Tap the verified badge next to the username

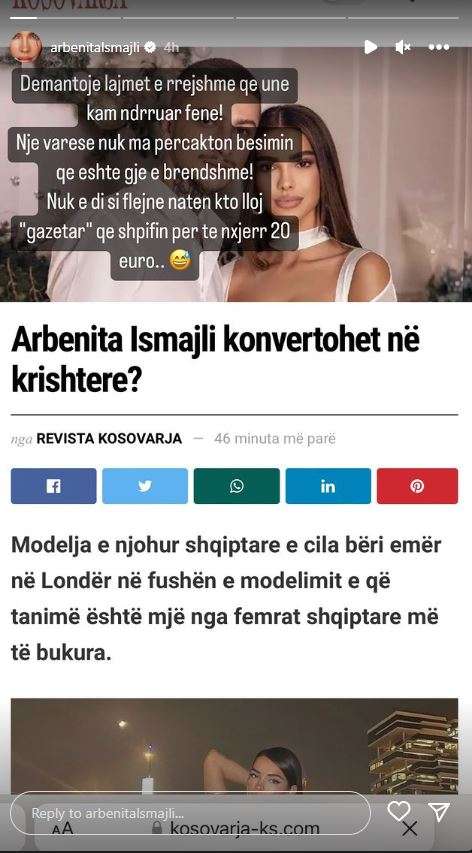(151, 47)
